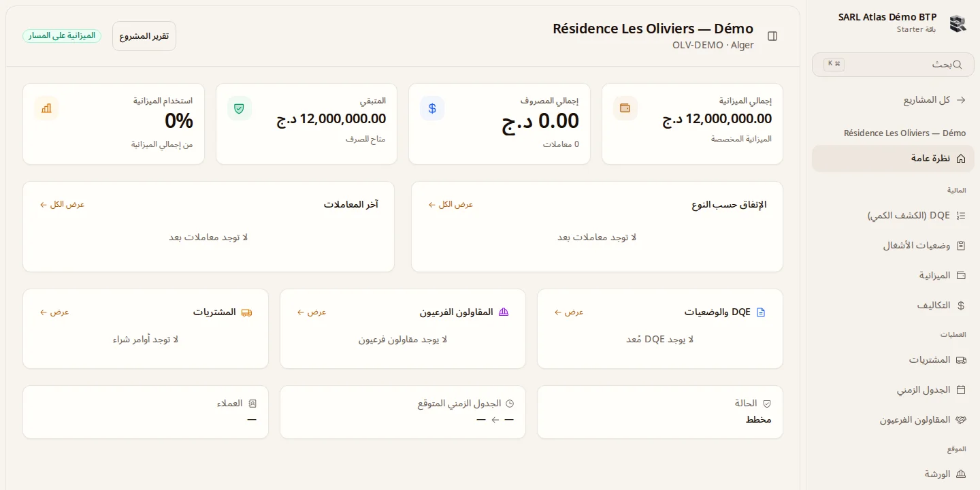Click the SARL Atlas Démo BTP logo
This screenshot has height=490, width=980.
(958, 23)
